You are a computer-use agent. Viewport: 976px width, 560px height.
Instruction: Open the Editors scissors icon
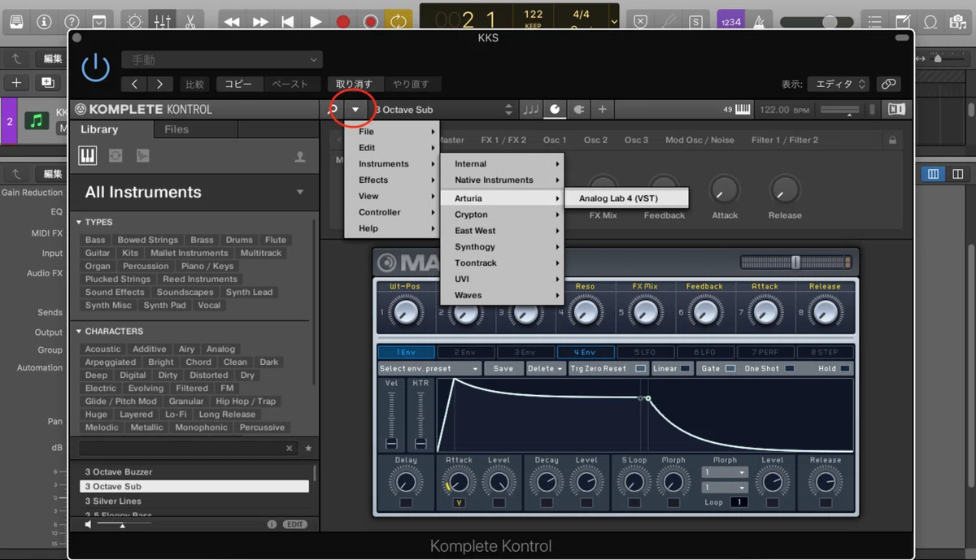(x=190, y=22)
